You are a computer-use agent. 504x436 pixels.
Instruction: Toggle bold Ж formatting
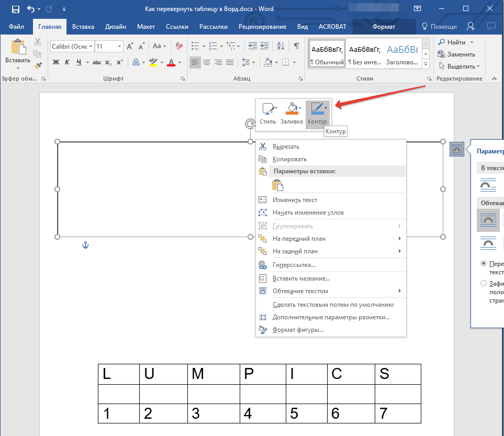tap(56, 63)
